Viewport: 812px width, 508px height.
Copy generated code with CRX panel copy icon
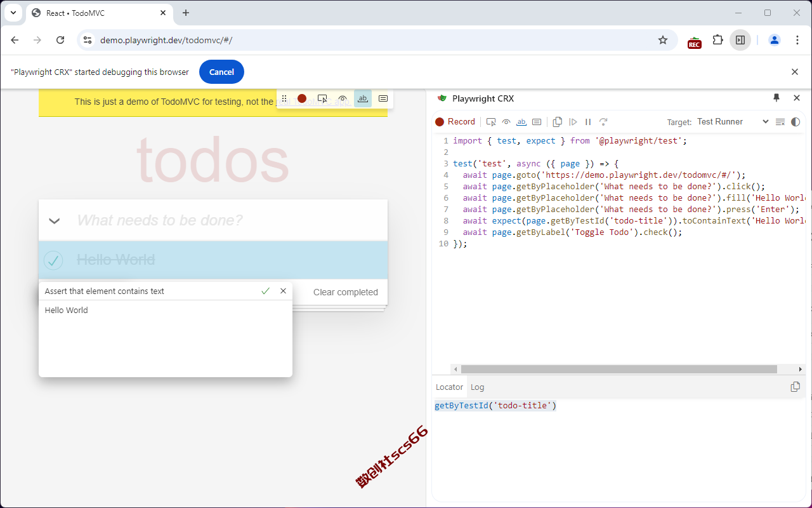(558, 122)
